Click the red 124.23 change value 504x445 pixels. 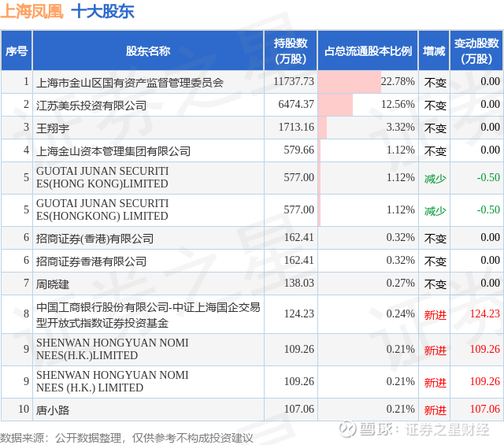click(485, 313)
